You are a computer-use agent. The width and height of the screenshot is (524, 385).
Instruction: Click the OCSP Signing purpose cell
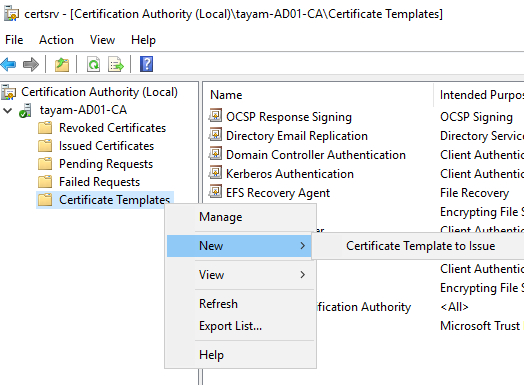476,117
